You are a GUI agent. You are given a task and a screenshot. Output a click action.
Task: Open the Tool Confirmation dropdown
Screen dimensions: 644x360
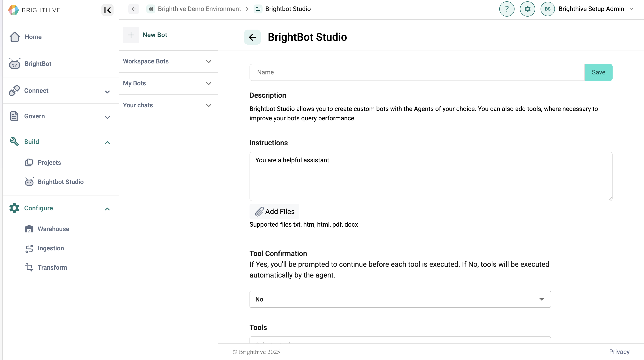pos(400,299)
